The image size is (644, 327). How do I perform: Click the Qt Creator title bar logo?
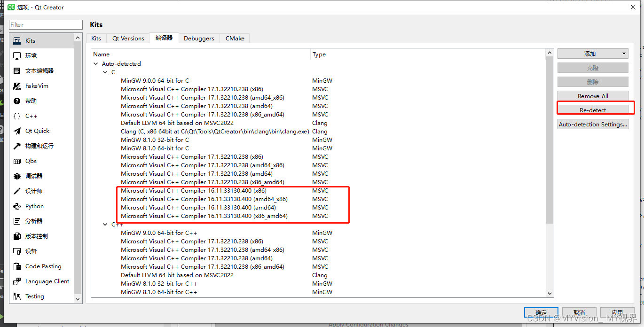(11, 8)
